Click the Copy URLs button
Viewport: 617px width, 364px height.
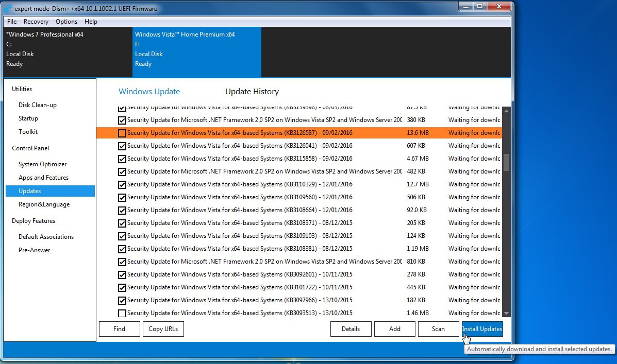coord(163,329)
